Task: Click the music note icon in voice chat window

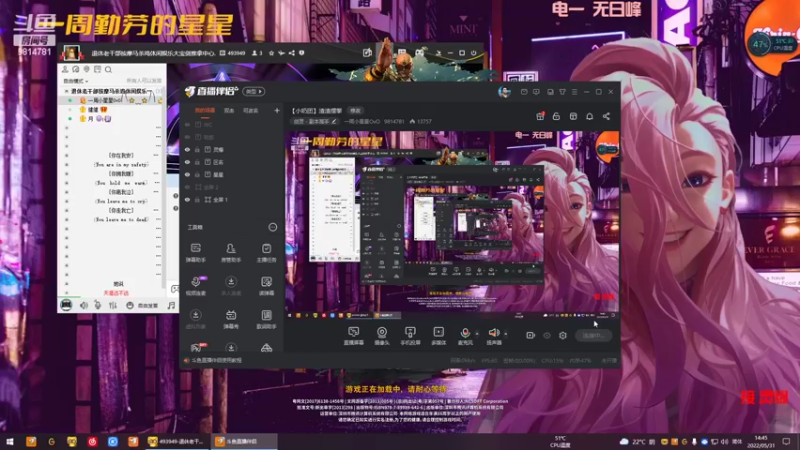Action: click(x=171, y=305)
